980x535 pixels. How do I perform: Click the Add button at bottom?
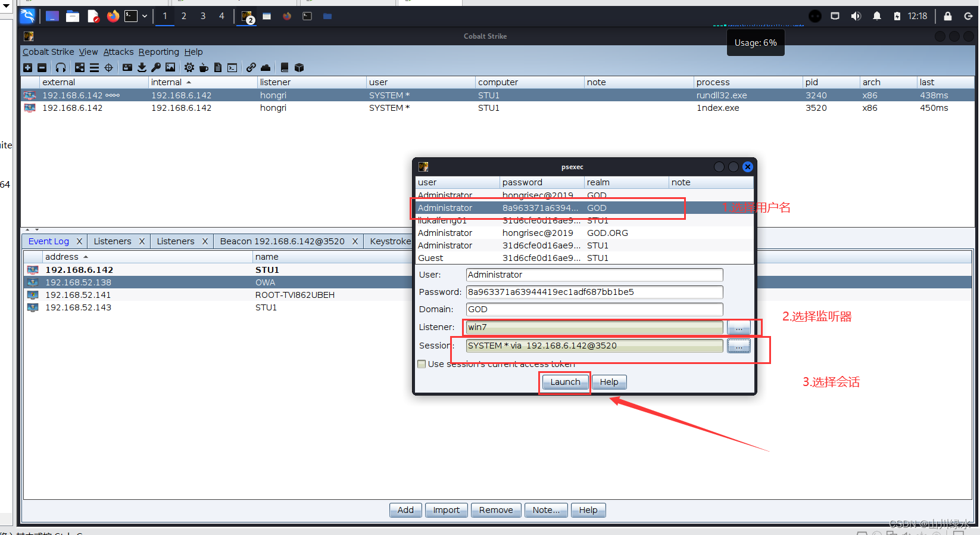405,510
